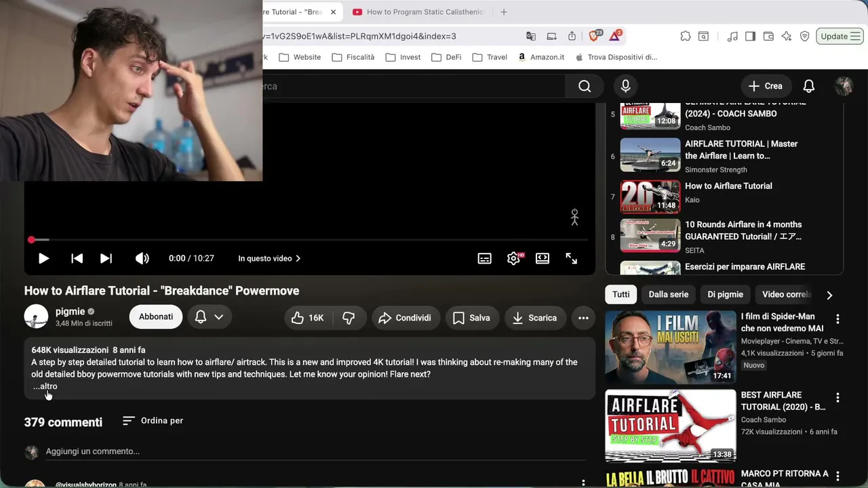Show more filter chips with right arrow
This screenshot has width=868, height=488.
pyautogui.click(x=829, y=295)
